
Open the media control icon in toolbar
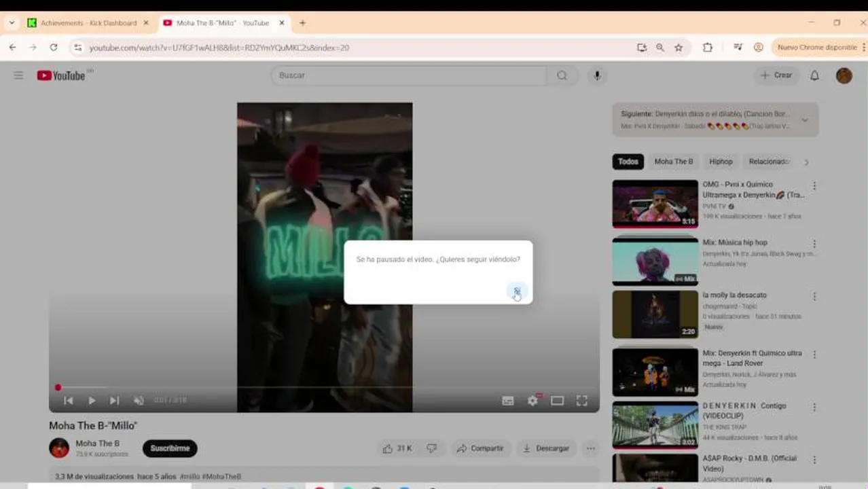pos(738,48)
